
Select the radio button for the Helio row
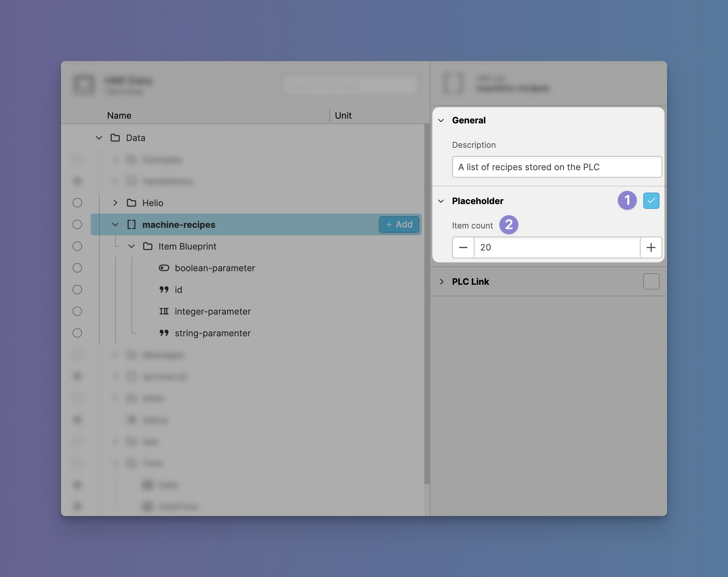tap(77, 203)
